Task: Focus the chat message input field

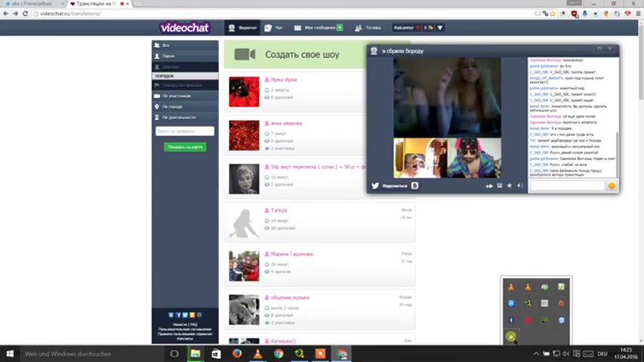Action: pos(567,186)
